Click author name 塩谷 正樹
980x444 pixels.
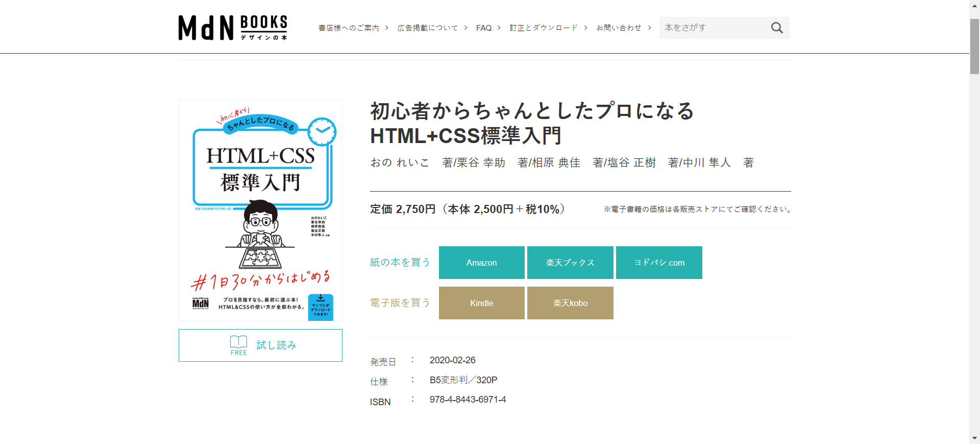pos(631,162)
